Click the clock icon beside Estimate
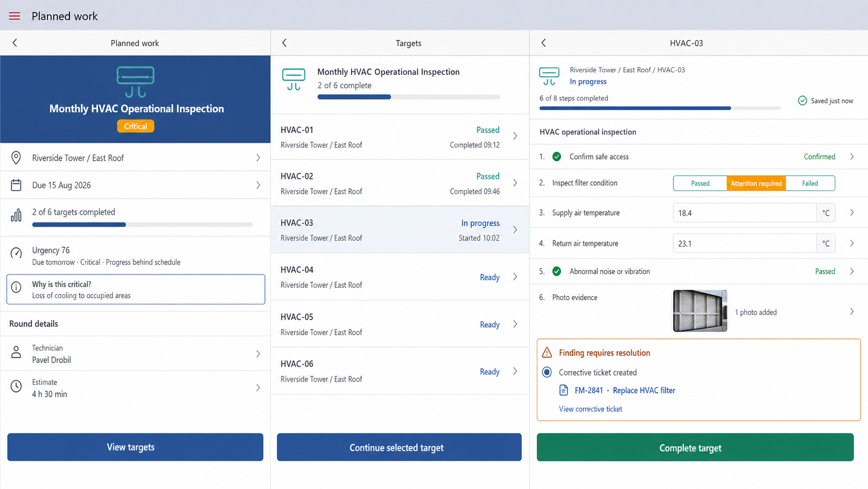868x489 pixels. (16, 387)
